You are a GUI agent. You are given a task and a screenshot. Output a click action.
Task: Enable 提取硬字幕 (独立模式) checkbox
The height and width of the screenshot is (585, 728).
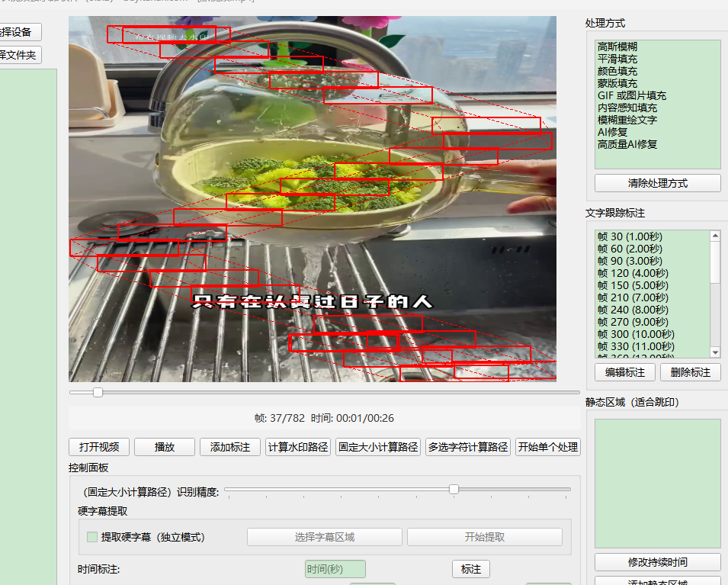pyautogui.click(x=92, y=537)
